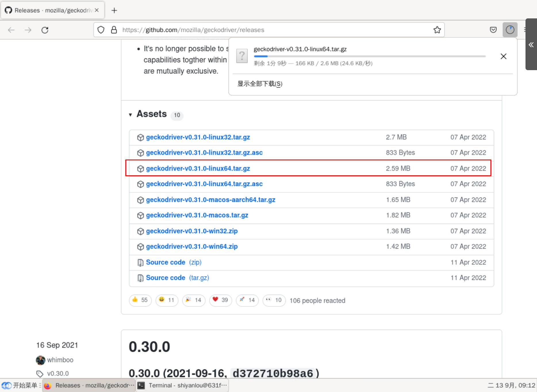Download geckodriver-v0.31.0-linux32.tar.gz

point(198,137)
